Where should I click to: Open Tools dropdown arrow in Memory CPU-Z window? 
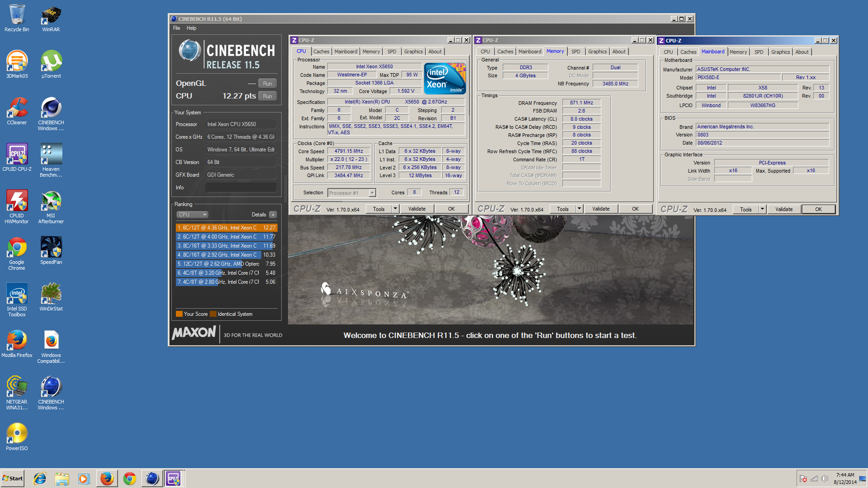[580, 209]
